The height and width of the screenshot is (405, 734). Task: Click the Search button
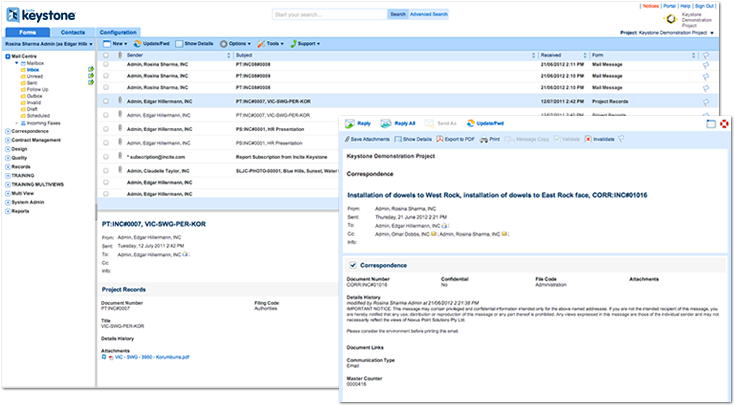[x=398, y=15]
